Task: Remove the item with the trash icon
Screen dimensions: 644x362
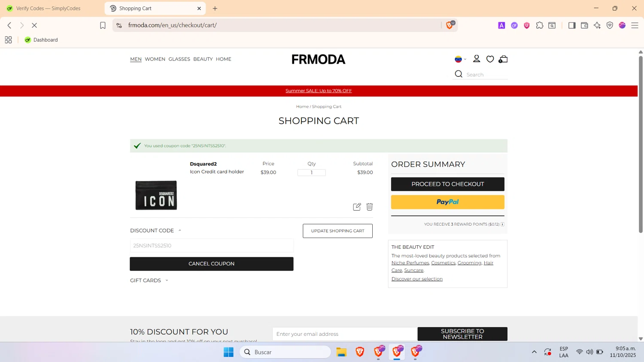Action: pos(370,207)
